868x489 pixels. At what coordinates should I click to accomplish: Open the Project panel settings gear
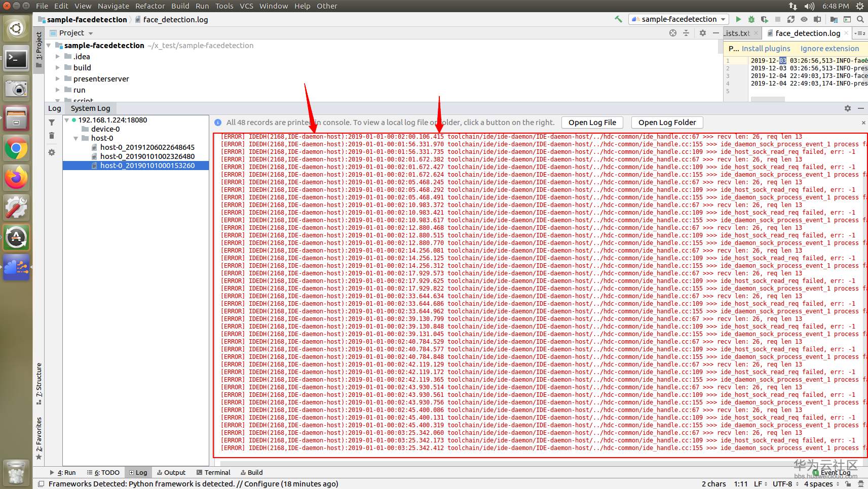[703, 33]
